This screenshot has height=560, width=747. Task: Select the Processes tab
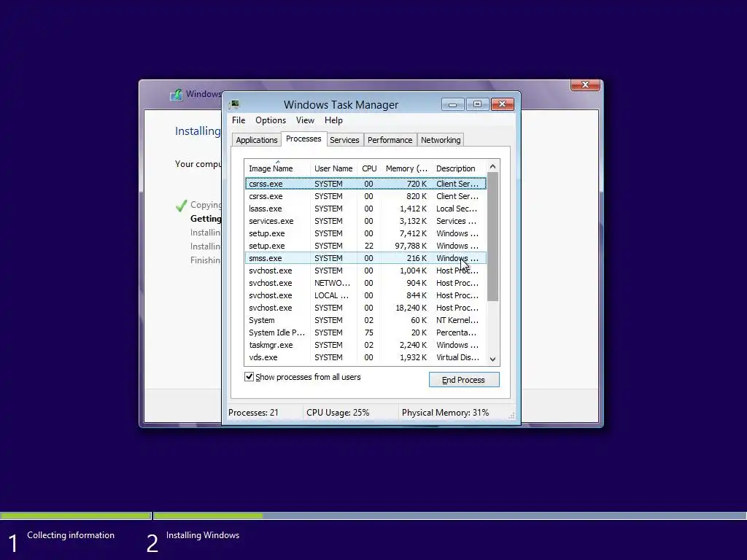(x=303, y=139)
